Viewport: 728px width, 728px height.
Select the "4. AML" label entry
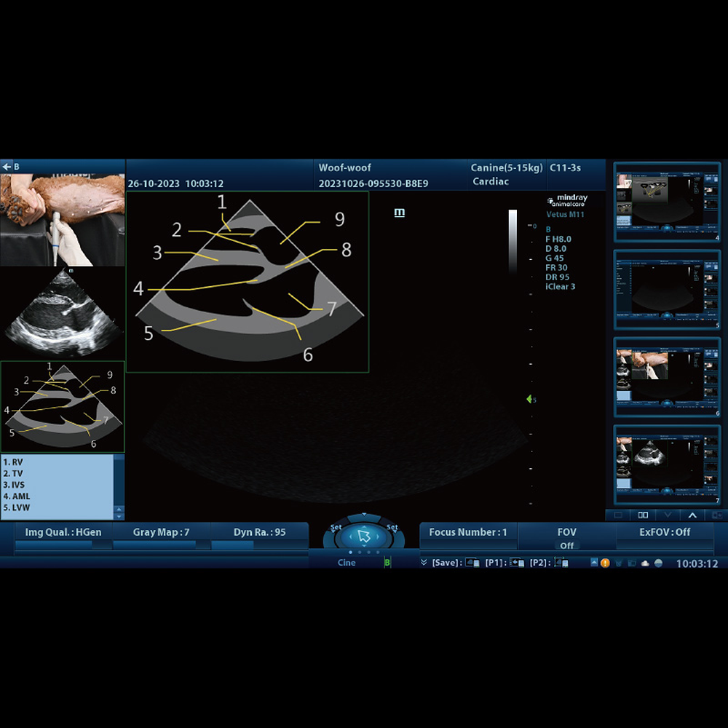(x=16, y=496)
